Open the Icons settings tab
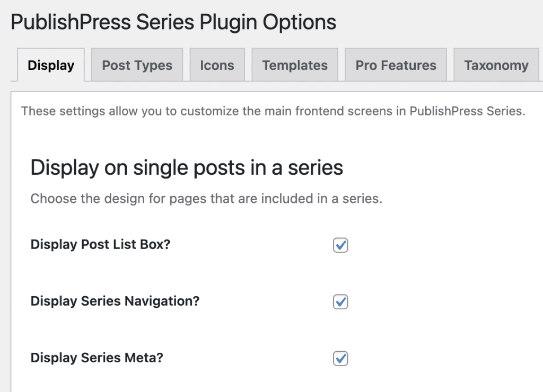The height and width of the screenshot is (392, 543). click(217, 65)
